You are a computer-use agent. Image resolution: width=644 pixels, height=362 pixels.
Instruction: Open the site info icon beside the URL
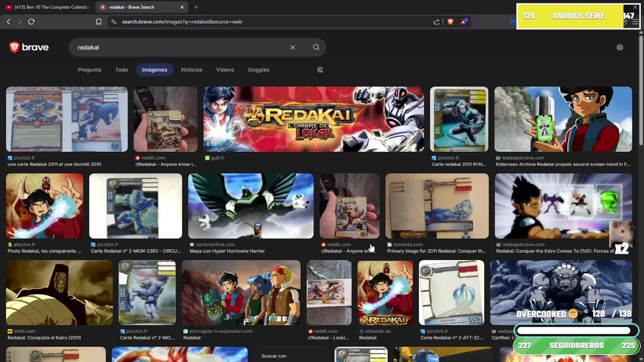point(113,22)
